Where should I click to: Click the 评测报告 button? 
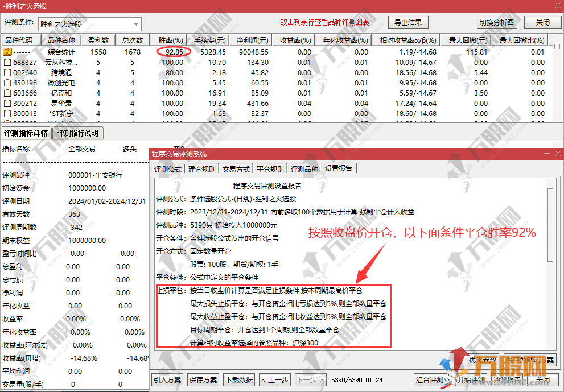tap(506, 380)
